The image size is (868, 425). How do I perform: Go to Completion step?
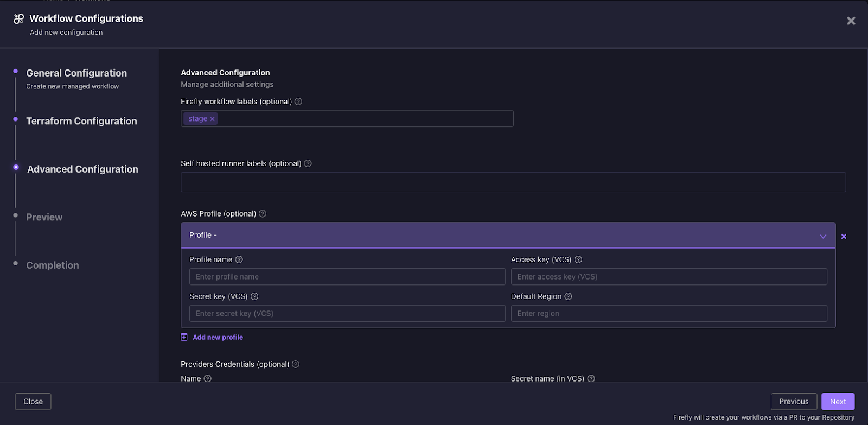tap(53, 265)
